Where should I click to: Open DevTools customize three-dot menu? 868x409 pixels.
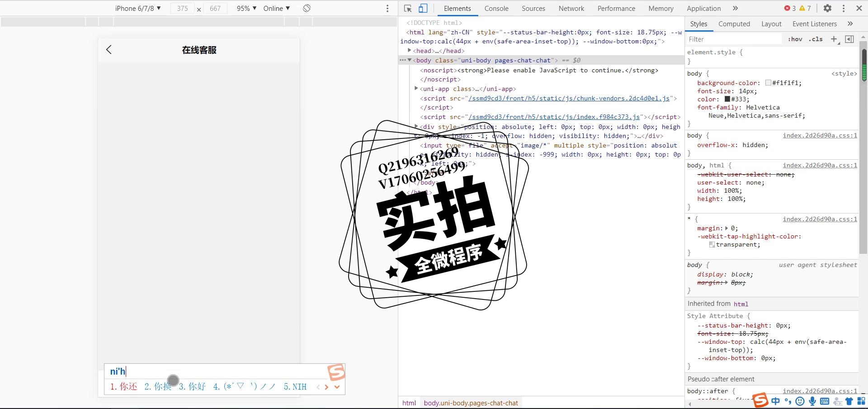point(844,8)
